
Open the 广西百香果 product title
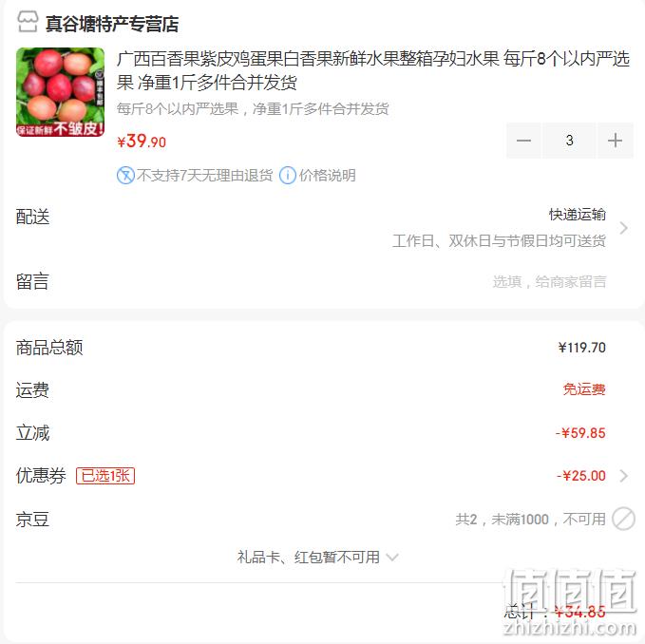372,70
